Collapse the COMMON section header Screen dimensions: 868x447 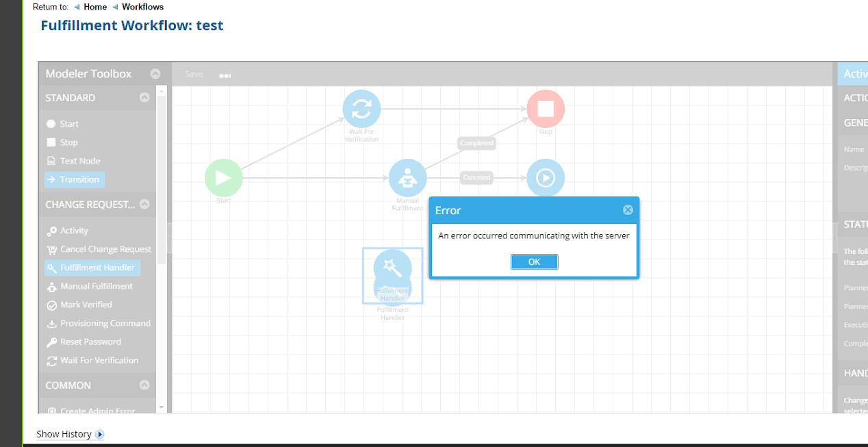pos(144,385)
